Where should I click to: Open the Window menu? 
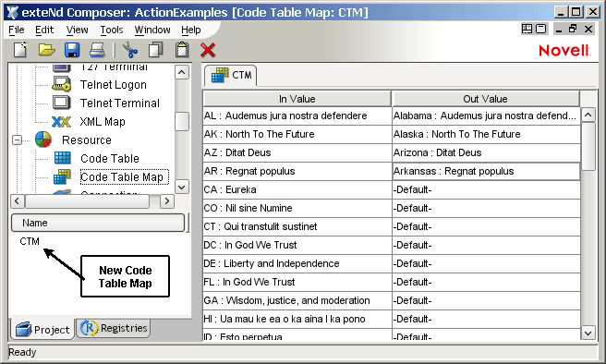click(x=152, y=30)
